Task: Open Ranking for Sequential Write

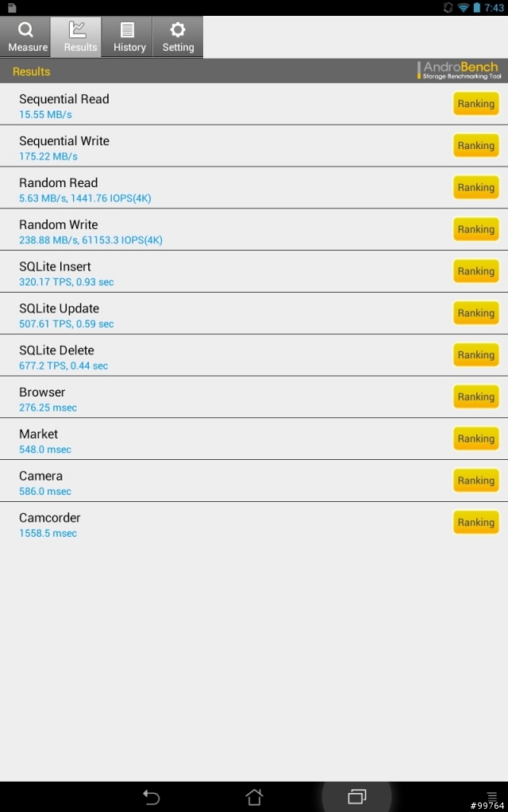Action: click(476, 146)
